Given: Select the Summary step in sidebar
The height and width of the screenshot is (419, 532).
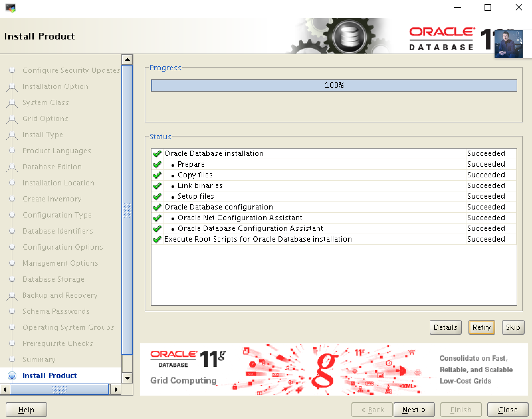Looking at the screenshot, I should point(39,359).
